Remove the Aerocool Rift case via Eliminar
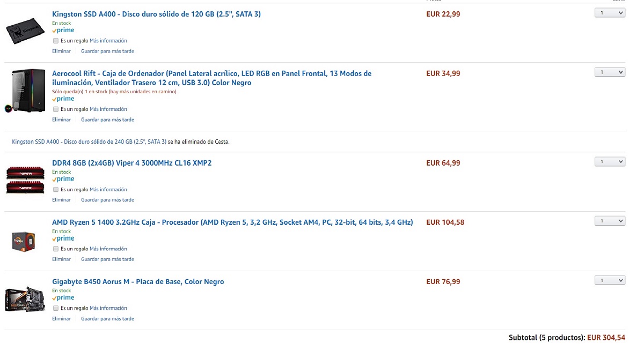Screen dimensions: 644x350 61,120
